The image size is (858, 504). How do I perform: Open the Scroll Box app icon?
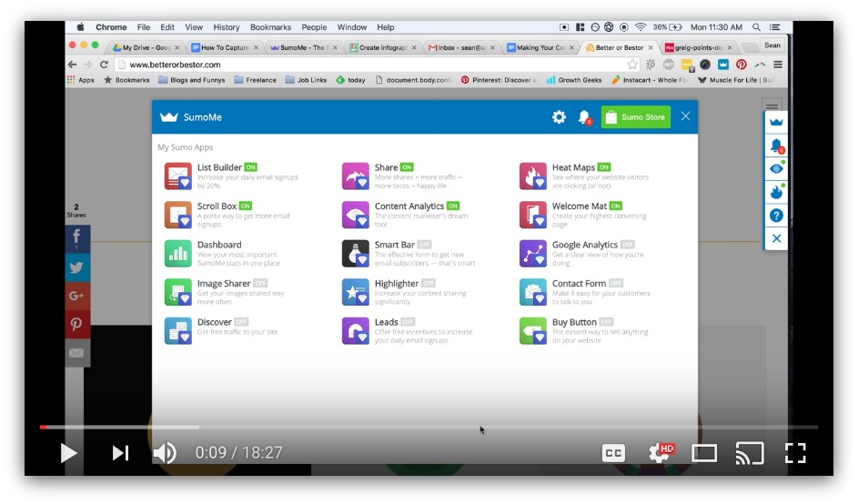(177, 215)
